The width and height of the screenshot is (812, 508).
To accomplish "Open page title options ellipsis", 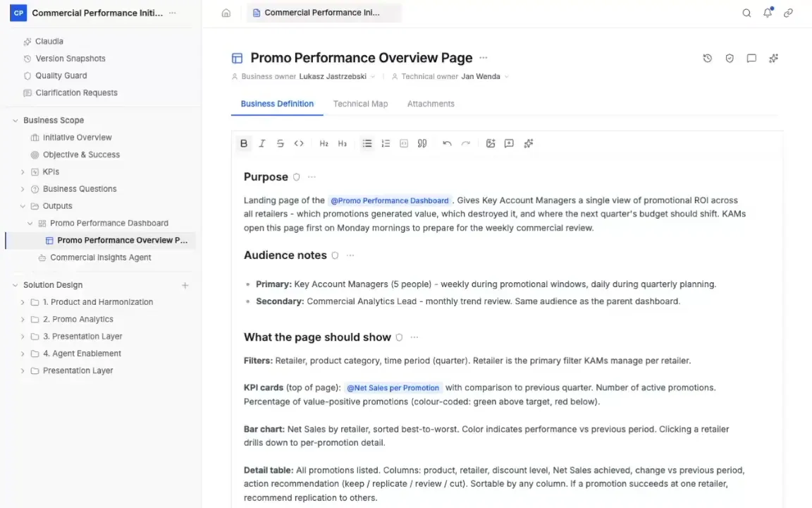I will click(483, 58).
